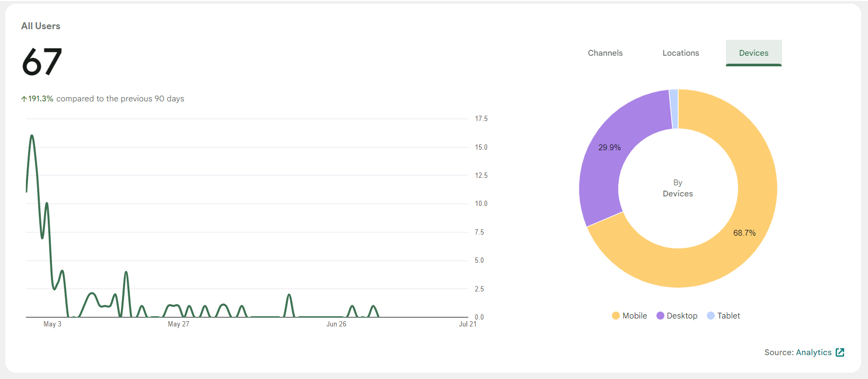Viewport: 868px width, 379px height.
Task: Toggle the Desktop legend label
Action: pyautogui.click(x=682, y=316)
